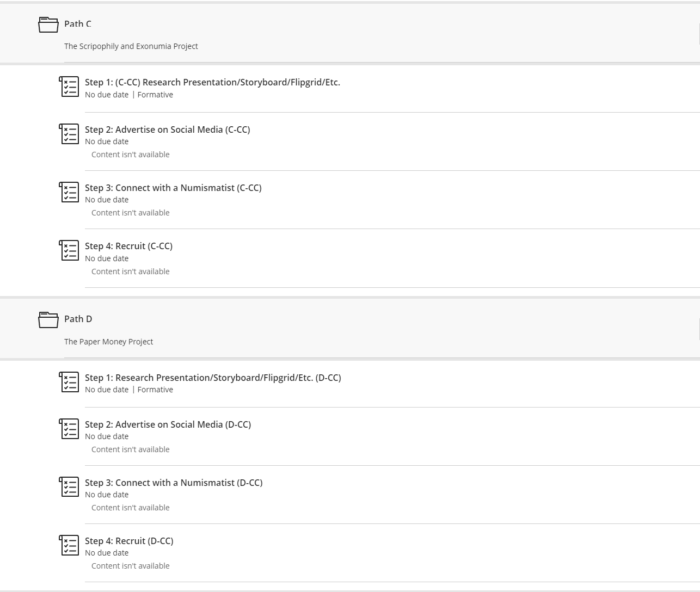Click the icon beside Step 4: Recruit (C-CC)
This screenshot has height=592, width=700.
pyautogui.click(x=69, y=250)
